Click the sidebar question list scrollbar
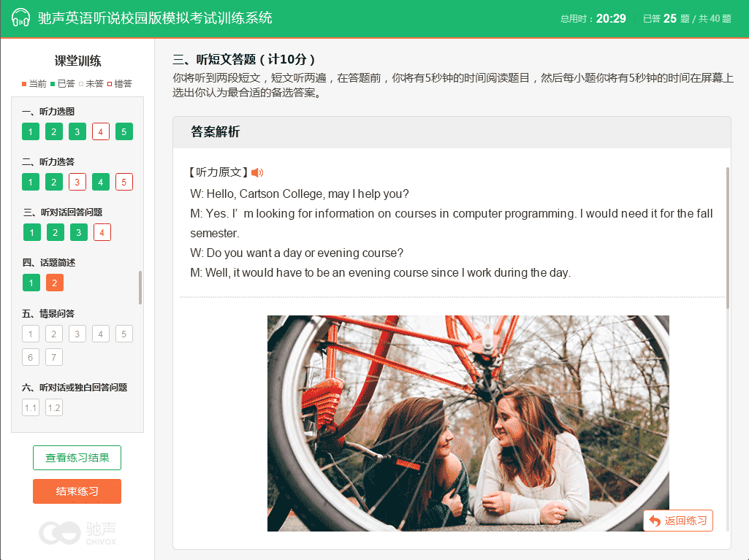This screenshot has width=749, height=560. pos(140,288)
